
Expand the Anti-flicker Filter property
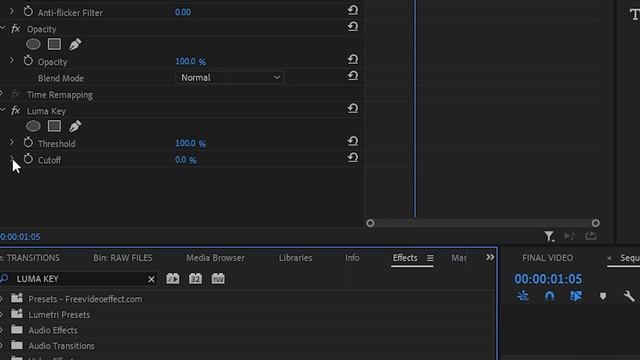tap(11, 12)
